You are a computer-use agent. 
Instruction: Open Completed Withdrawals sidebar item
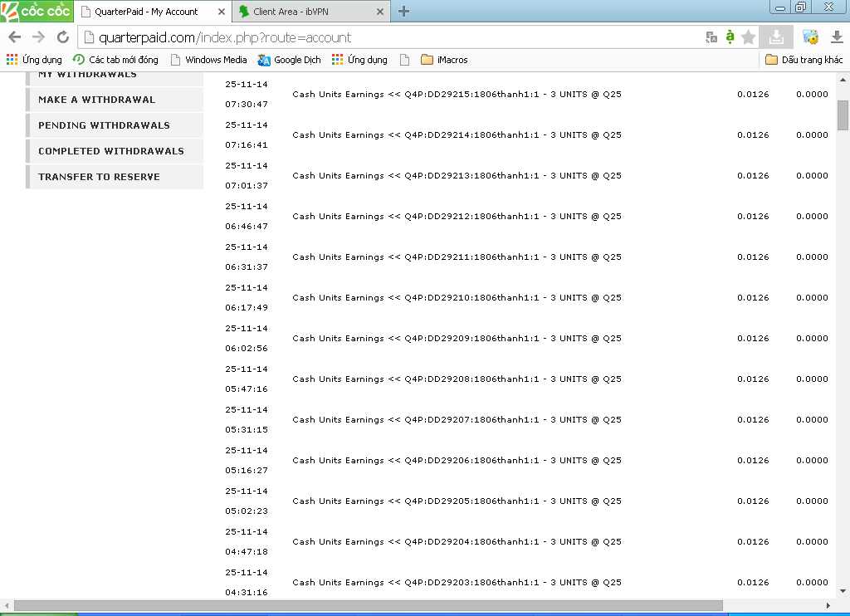(115, 151)
